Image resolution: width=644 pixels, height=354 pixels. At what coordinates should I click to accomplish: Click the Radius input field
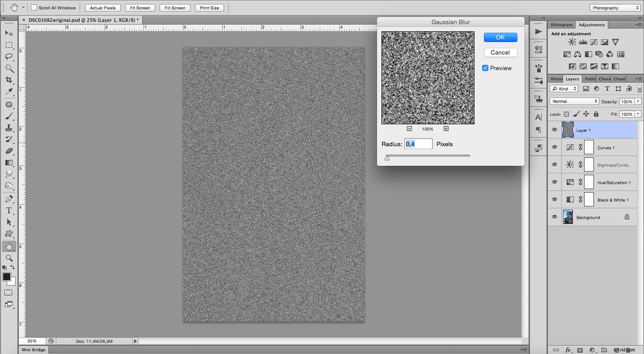point(418,144)
